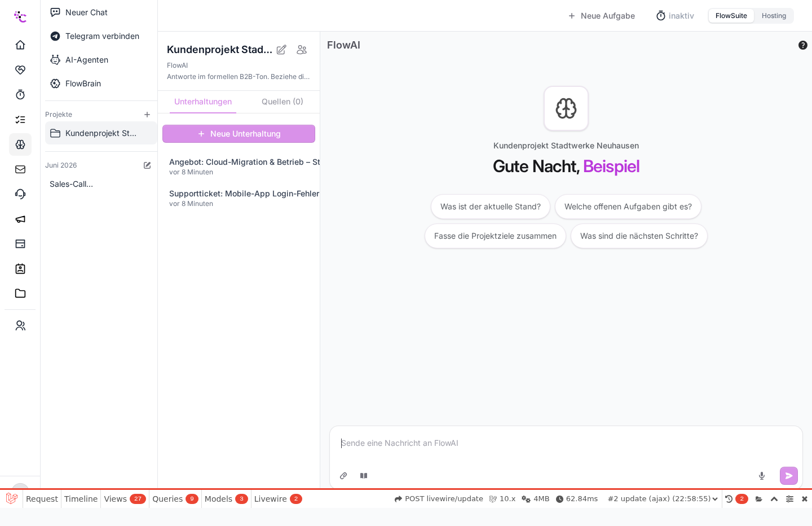Open the folder files sidebar icon

(x=20, y=293)
